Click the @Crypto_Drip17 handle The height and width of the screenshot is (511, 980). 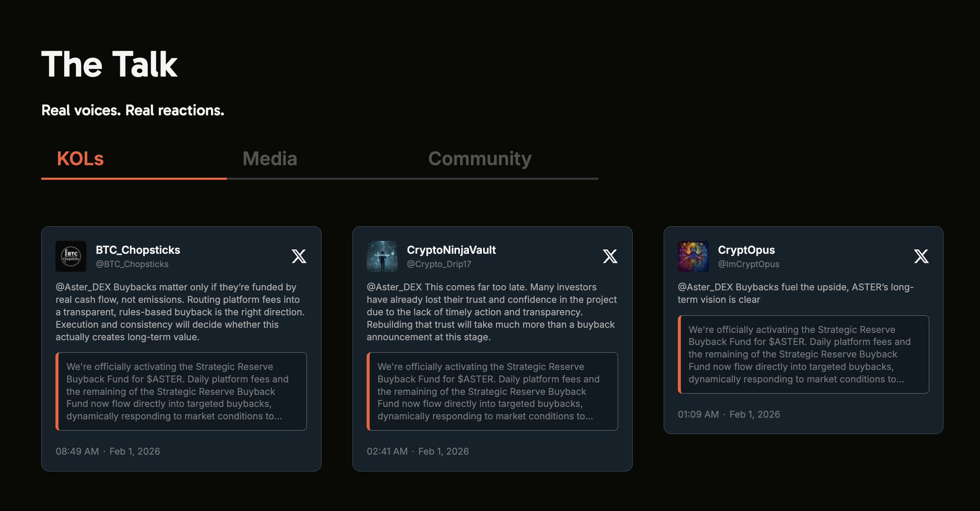point(439,264)
